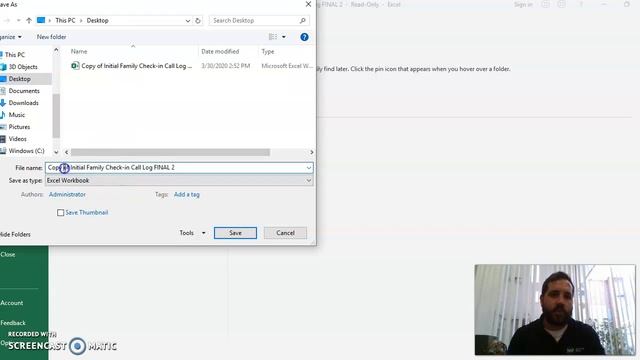Click the search magnifier in Search Desktop
The image size is (640, 360).
(302, 20)
